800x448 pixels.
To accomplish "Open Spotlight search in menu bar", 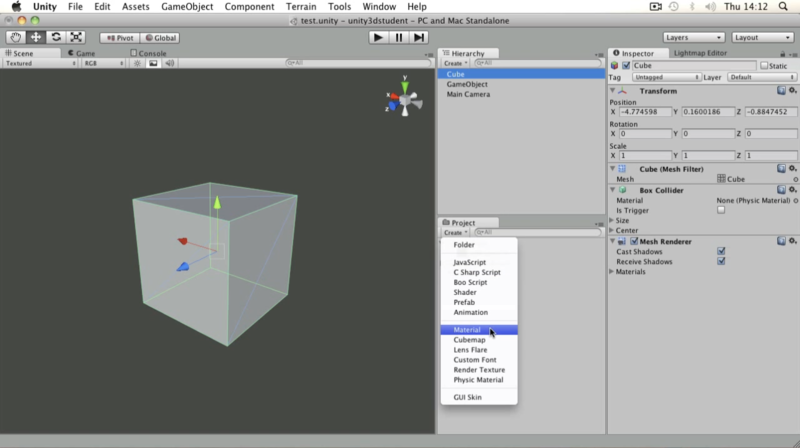I will coord(783,6).
